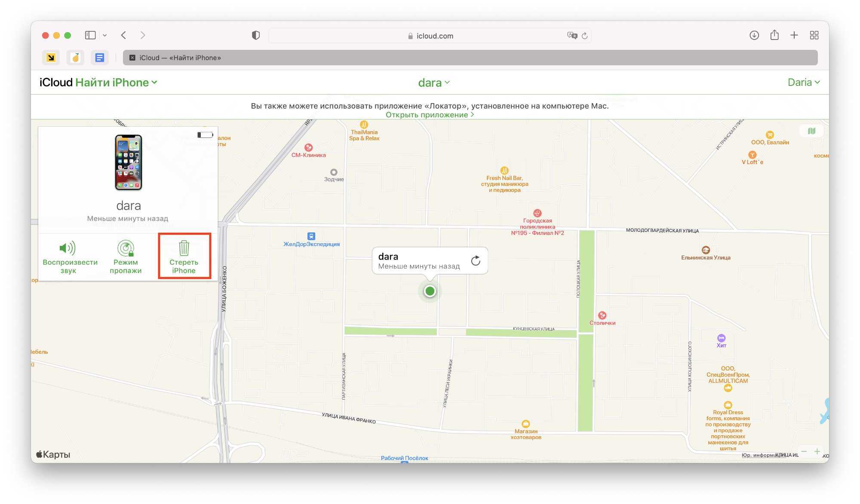Zoom in on the map with plus
Screen dimensions: 860x504
click(x=817, y=452)
